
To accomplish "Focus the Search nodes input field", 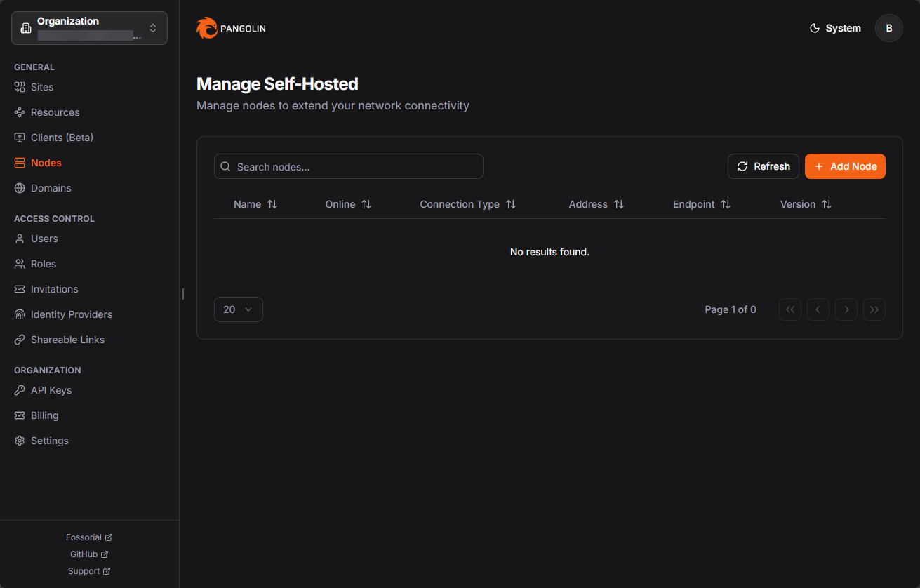I will coord(349,166).
